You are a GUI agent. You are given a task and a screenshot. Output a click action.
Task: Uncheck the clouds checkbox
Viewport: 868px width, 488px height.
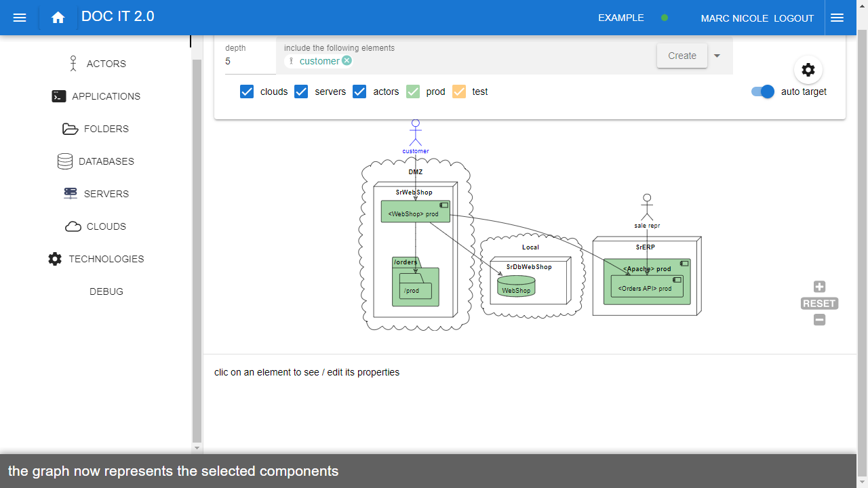pyautogui.click(x=247, y=91)
